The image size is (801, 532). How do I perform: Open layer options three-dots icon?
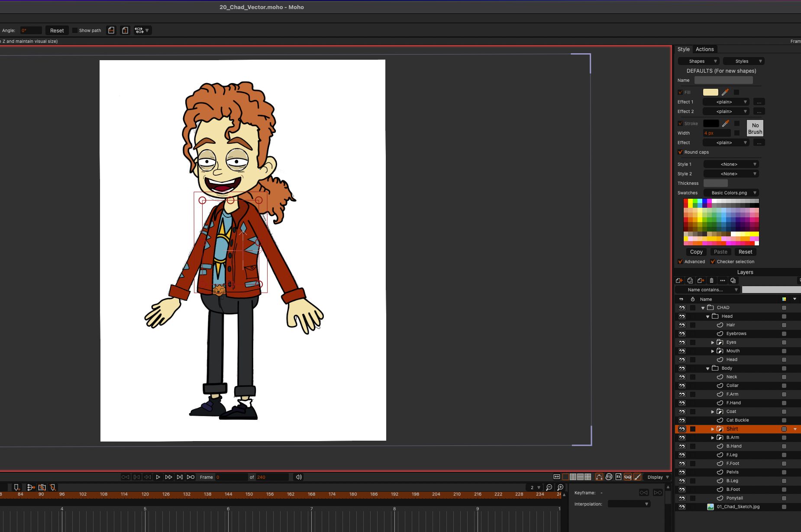(722, 281)
